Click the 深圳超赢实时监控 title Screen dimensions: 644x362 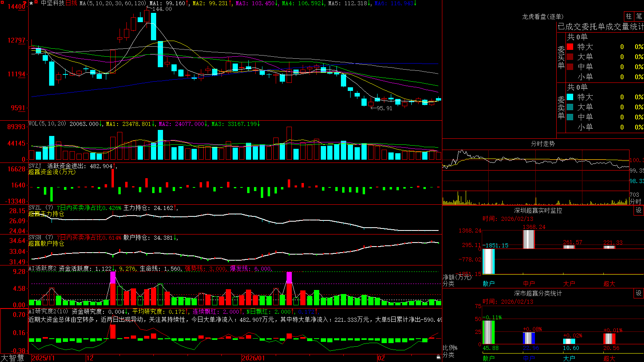(x=538, y=210)
